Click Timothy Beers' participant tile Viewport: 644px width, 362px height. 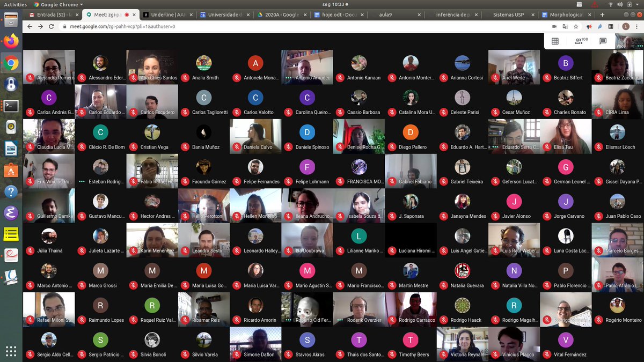[411, 344]
